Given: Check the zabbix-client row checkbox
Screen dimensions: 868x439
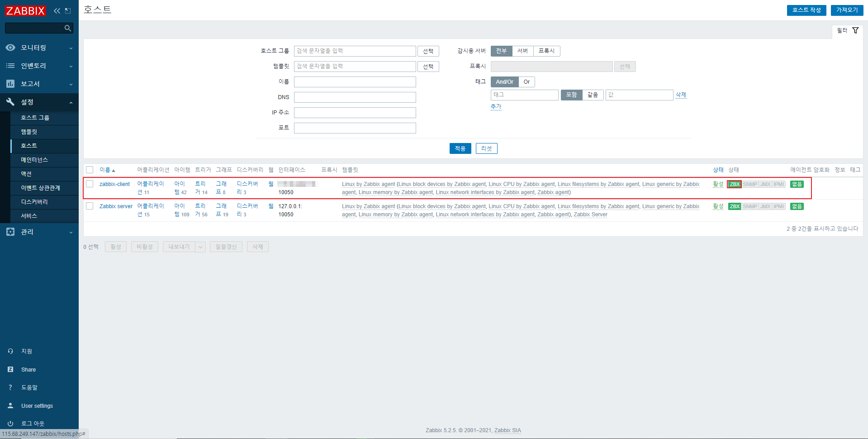Looking at the screenshot, I should click(90, 184).
